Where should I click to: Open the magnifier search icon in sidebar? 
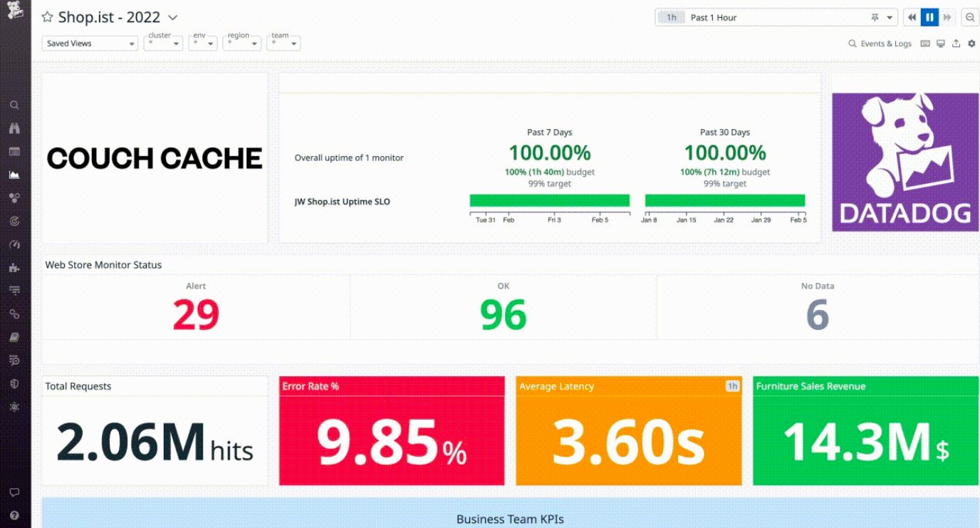14,105
